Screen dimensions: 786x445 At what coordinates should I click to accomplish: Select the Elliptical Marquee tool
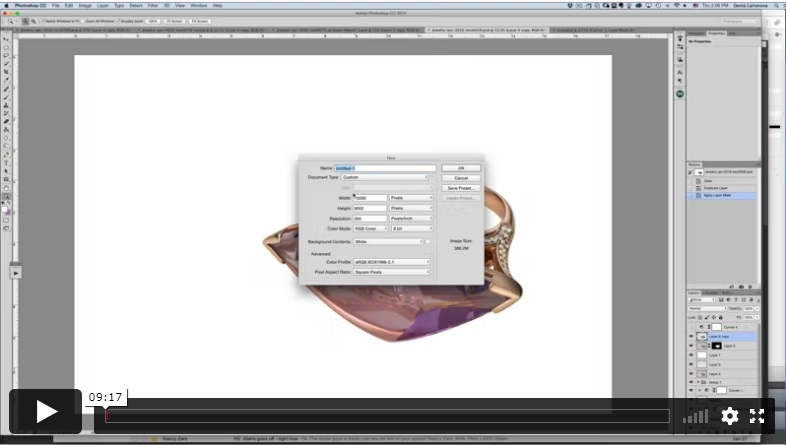(7, 48)
